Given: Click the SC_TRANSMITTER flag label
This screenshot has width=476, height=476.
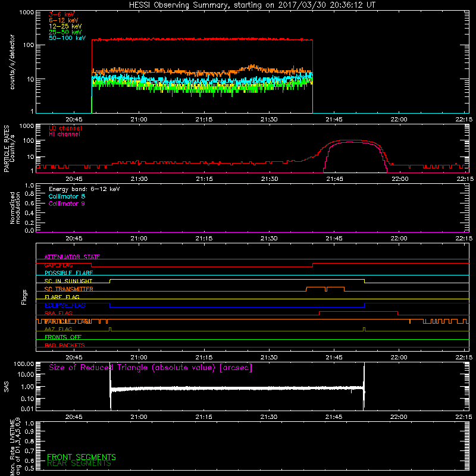Looking at the screenshot, I should [68, 289].
